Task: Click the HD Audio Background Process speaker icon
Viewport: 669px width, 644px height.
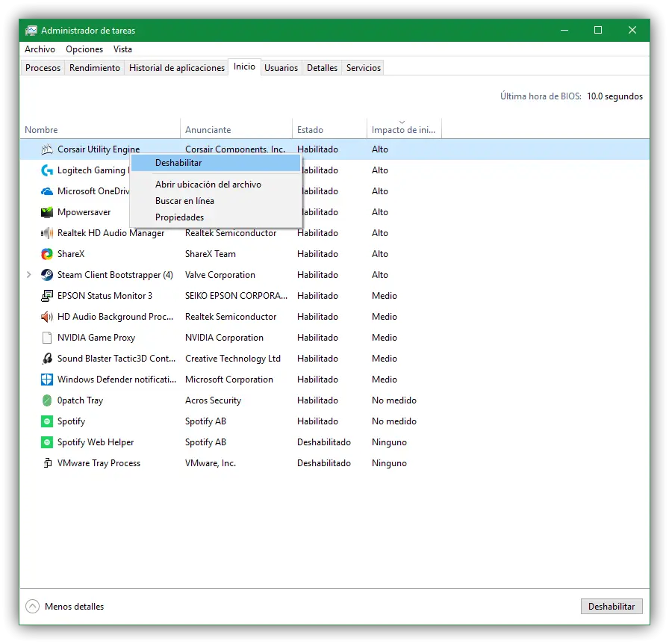Action: click(47, 317)
